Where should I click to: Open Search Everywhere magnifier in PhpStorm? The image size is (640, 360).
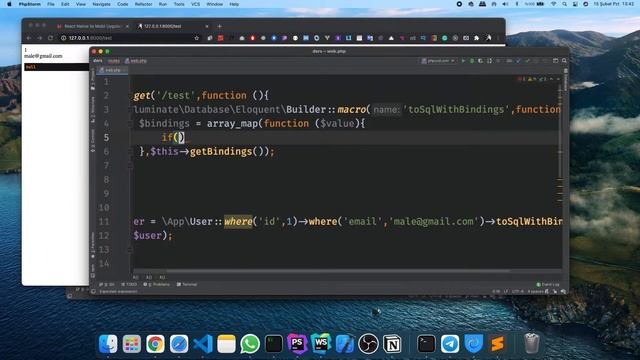click(x=564, y=61)
